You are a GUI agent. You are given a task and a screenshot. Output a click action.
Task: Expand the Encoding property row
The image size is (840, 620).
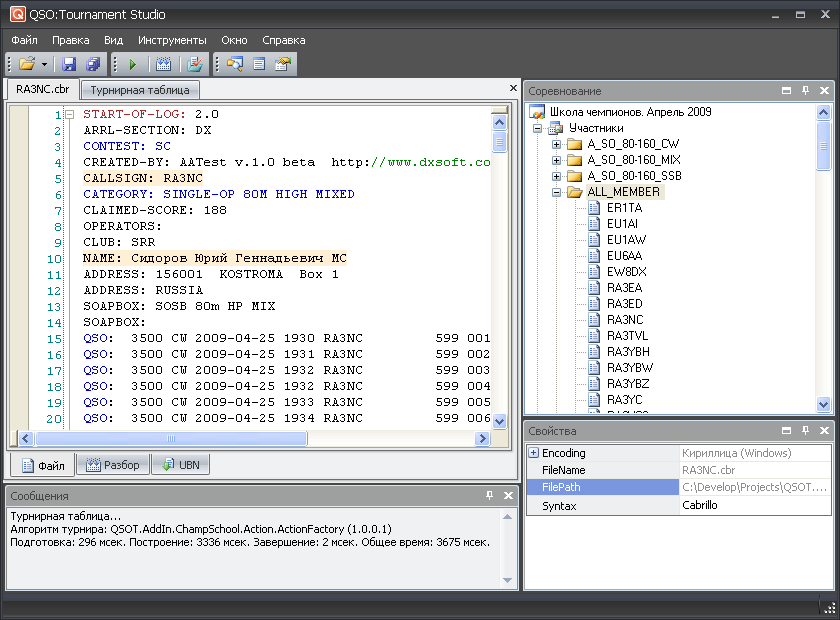click(x=533, y=453)
